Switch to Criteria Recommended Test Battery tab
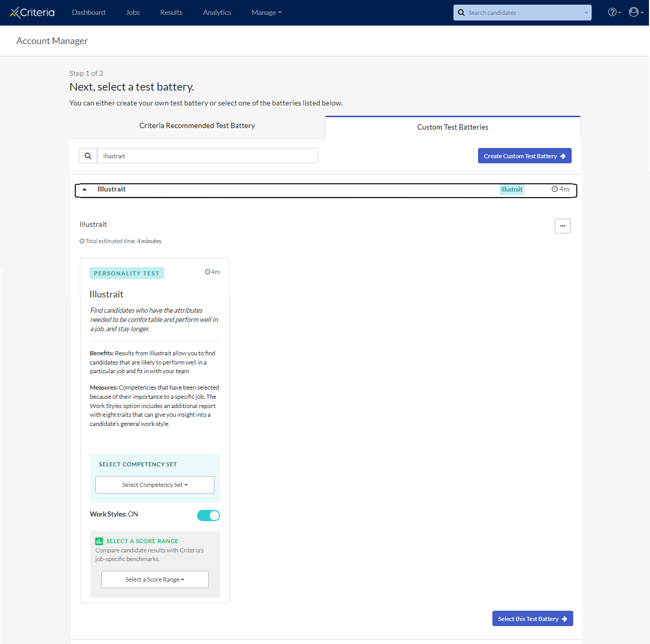The image size is (650, 644). [197, 126]
